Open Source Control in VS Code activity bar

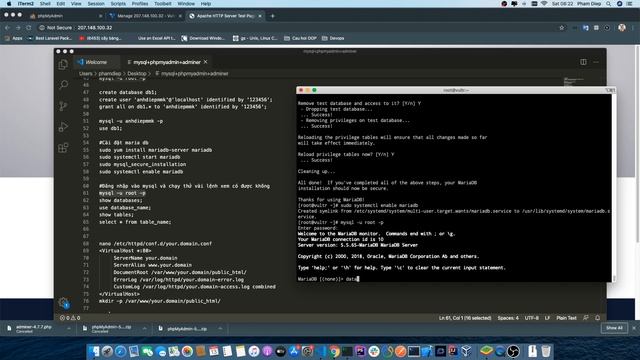pos(63,106)
